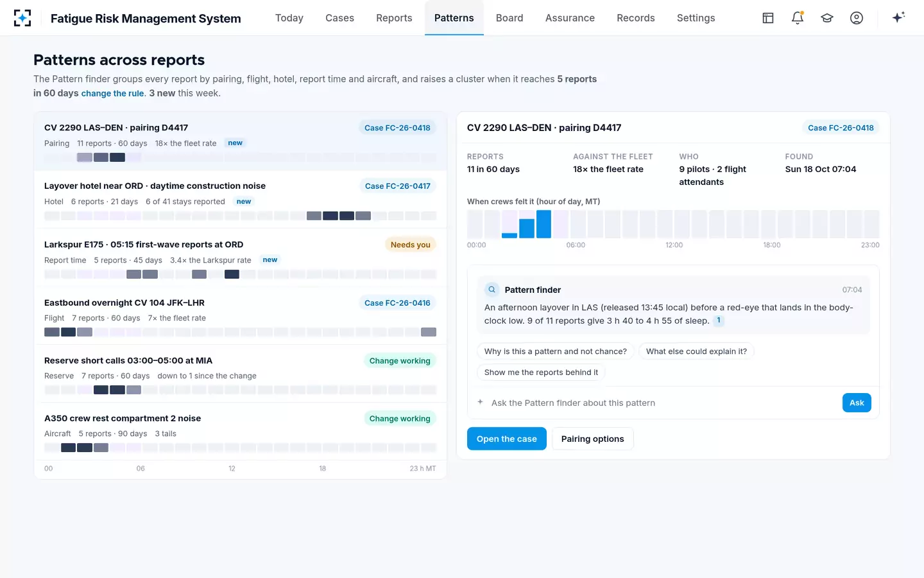Open the Board tab

[x=509, y=18]
